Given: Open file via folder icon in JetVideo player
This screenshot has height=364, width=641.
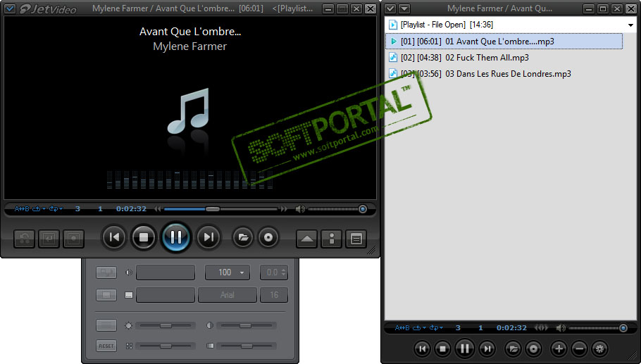Looking at the screenshot, I should 243,237.
